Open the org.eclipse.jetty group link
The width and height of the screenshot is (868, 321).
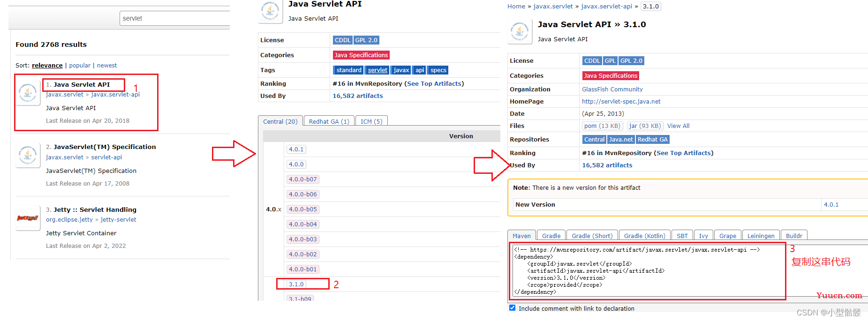(69, 220)
